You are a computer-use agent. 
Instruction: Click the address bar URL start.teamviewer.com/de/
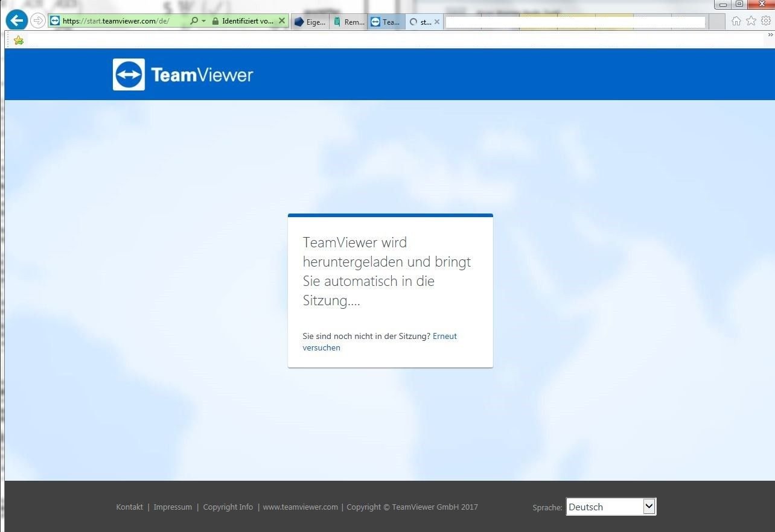[116, 21]
